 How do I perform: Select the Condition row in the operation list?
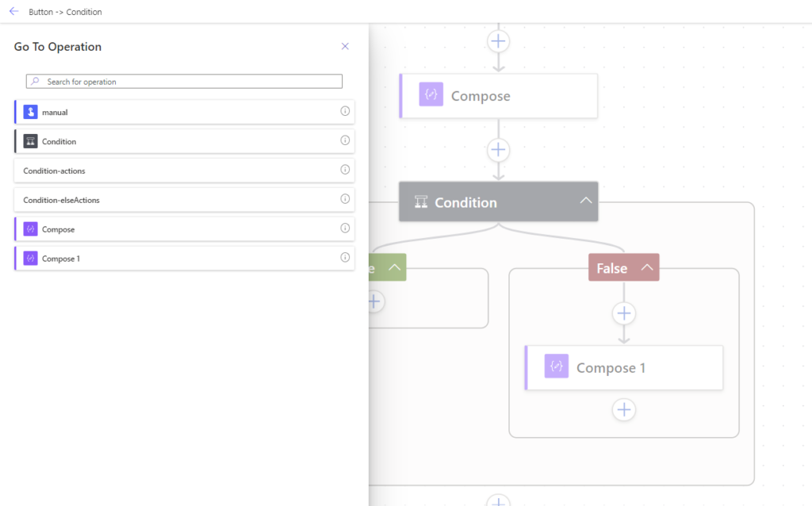coord(184,141)
